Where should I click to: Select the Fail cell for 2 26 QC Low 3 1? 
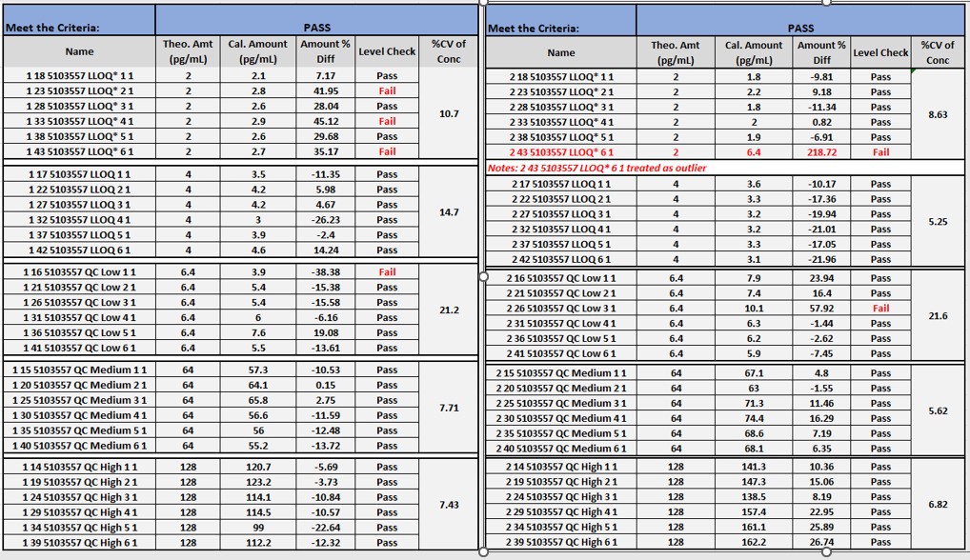point(880,309)
